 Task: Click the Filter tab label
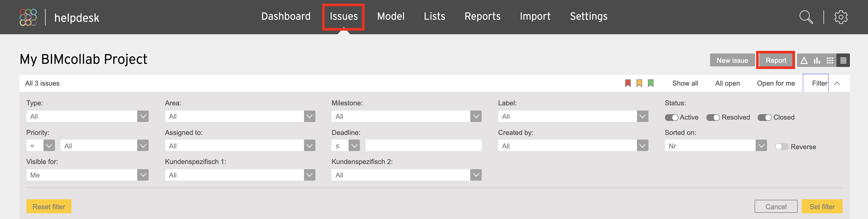point(820,83)
